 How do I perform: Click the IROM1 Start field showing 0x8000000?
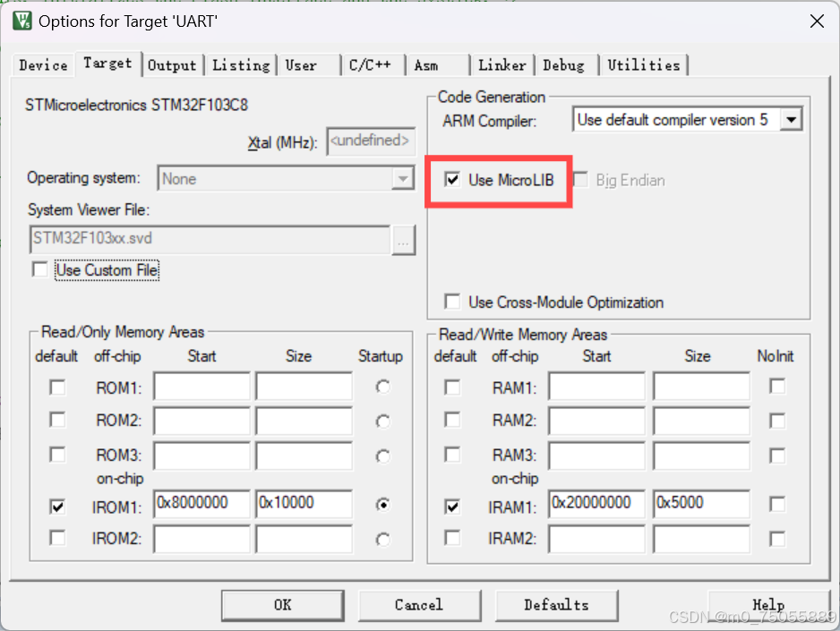click(201, 504)
